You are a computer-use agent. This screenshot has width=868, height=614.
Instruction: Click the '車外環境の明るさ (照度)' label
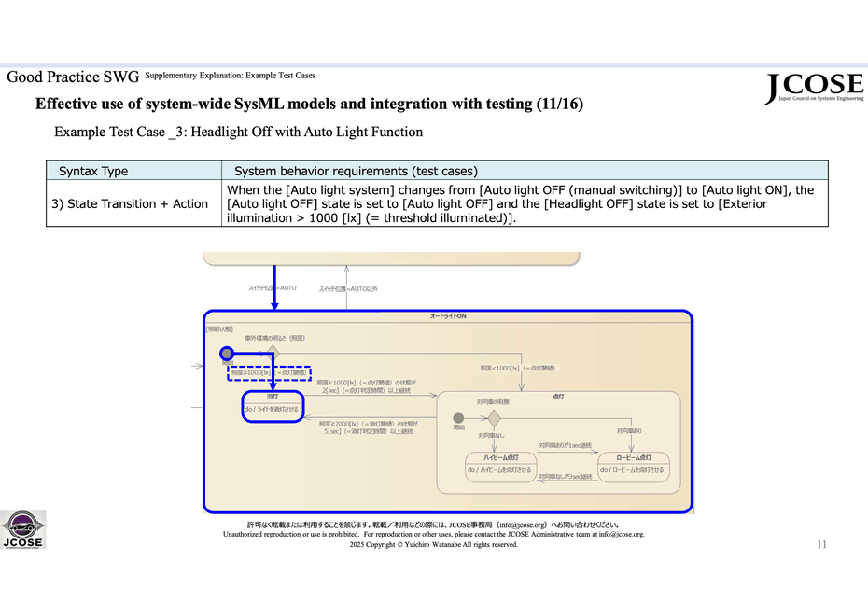(275, 338)
